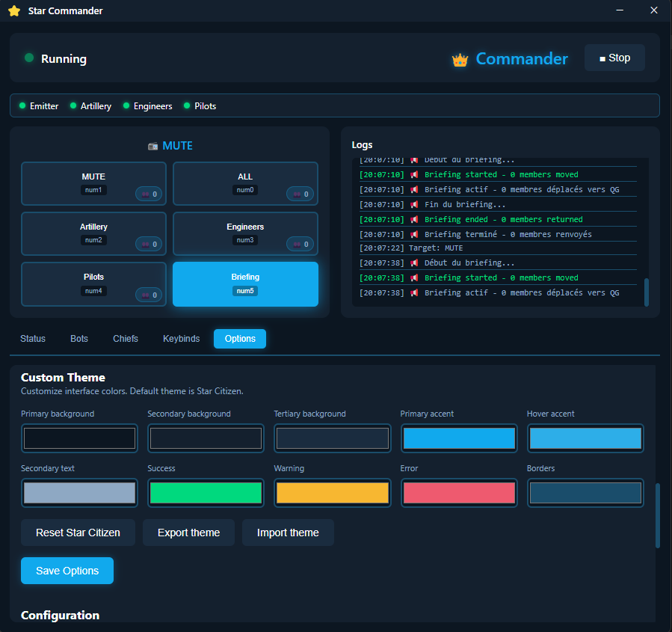The width and height of the screenshot is (672, 632).
Task: Click the Commander crown icon
Action: [x=460, y=60]
